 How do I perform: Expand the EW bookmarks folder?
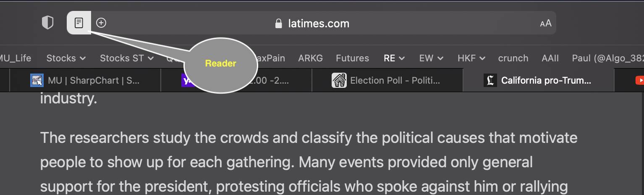[x=431, y=58]
